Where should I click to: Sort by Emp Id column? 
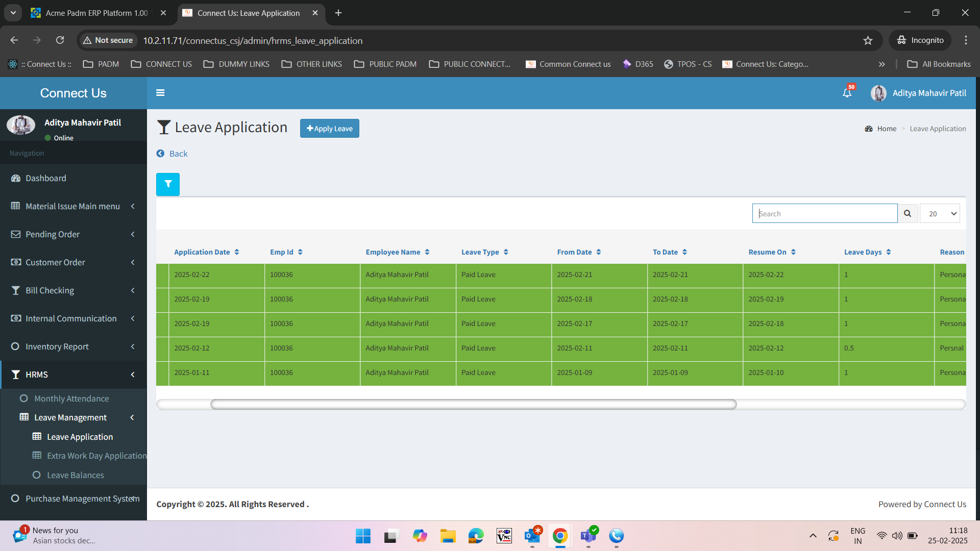(x=286, y=252)
